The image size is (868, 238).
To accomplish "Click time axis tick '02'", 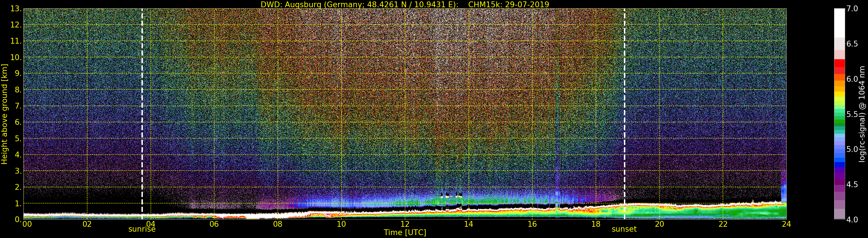I will point(87,224).
